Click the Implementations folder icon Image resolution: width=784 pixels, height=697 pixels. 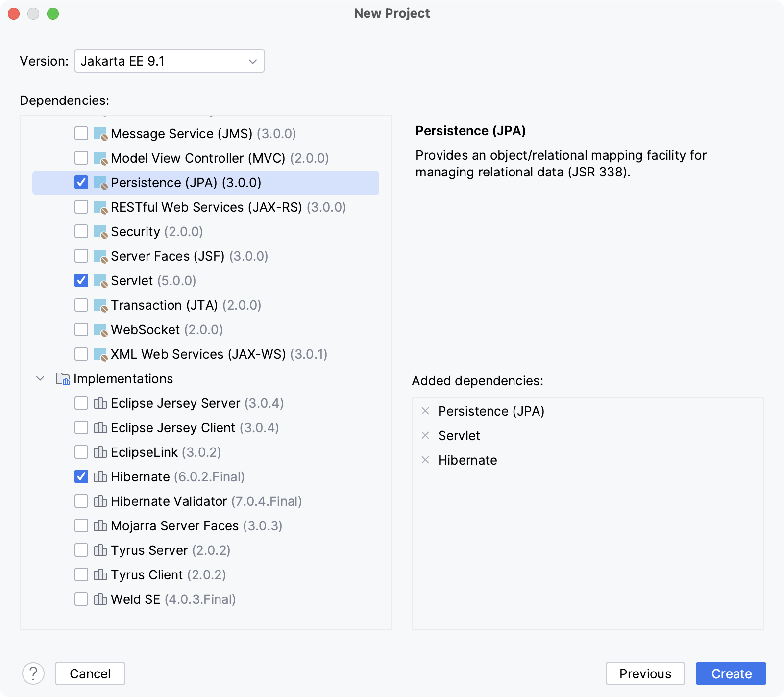62,378
